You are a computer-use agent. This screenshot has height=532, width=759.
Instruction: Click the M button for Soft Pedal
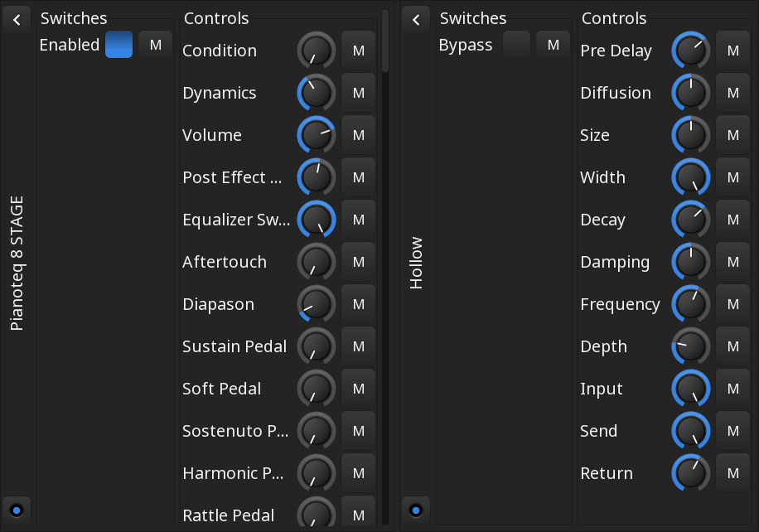click(x=359, y=389)
